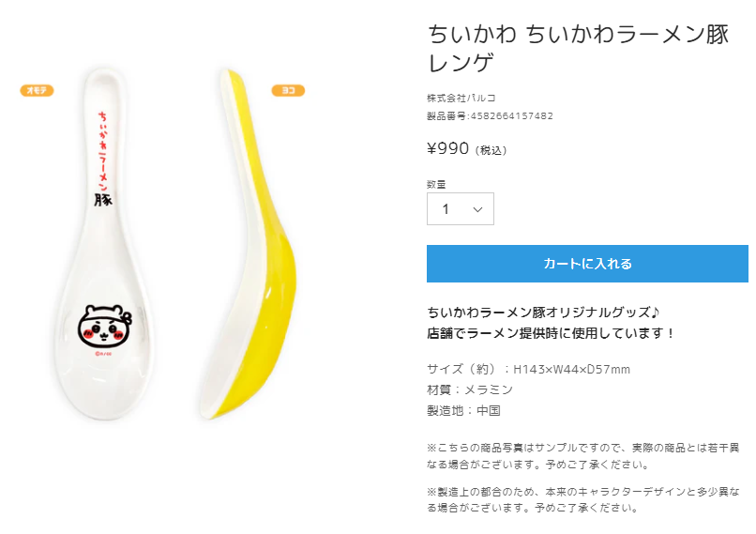Click the ちいかわラーメン豚オリジナルグッズ description heading

pyautogui.click(x=543, y=313)
